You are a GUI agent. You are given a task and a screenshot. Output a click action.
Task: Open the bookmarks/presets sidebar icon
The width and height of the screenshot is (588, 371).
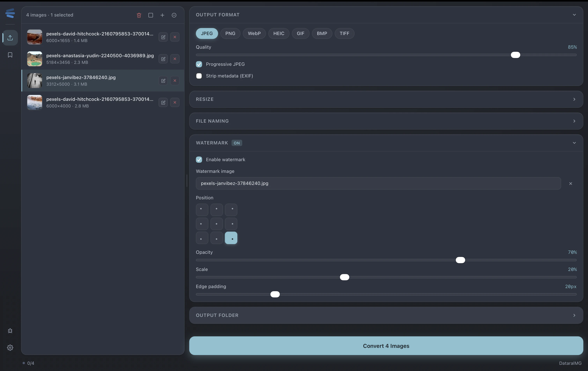10,55
